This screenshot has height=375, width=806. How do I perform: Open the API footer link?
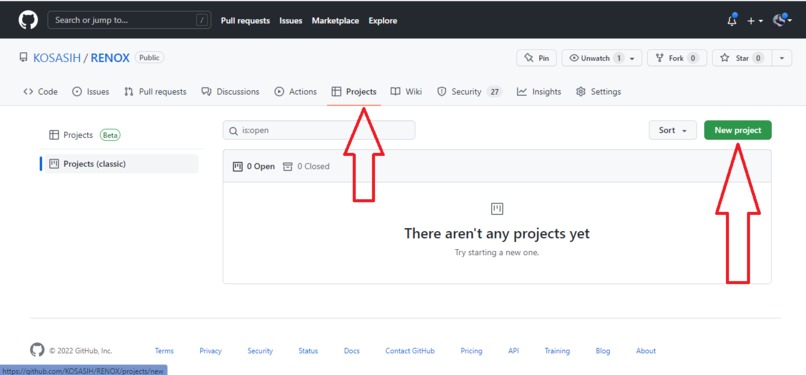[514, 351]
